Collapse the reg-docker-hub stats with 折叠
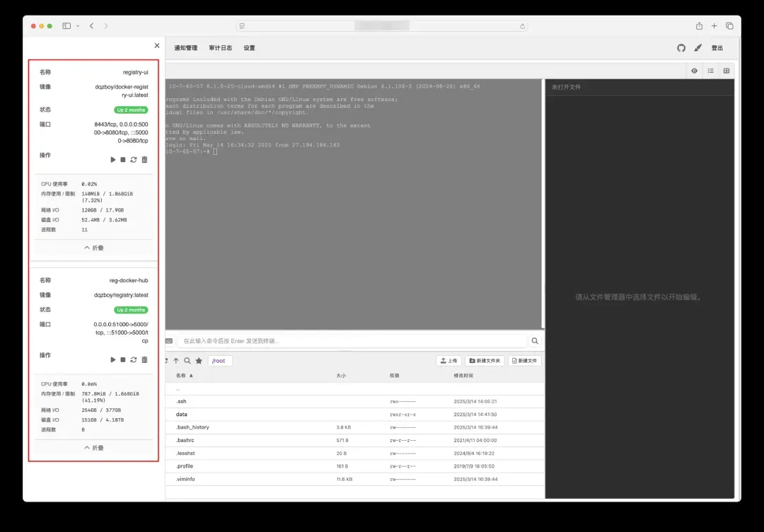 [94, 448]
